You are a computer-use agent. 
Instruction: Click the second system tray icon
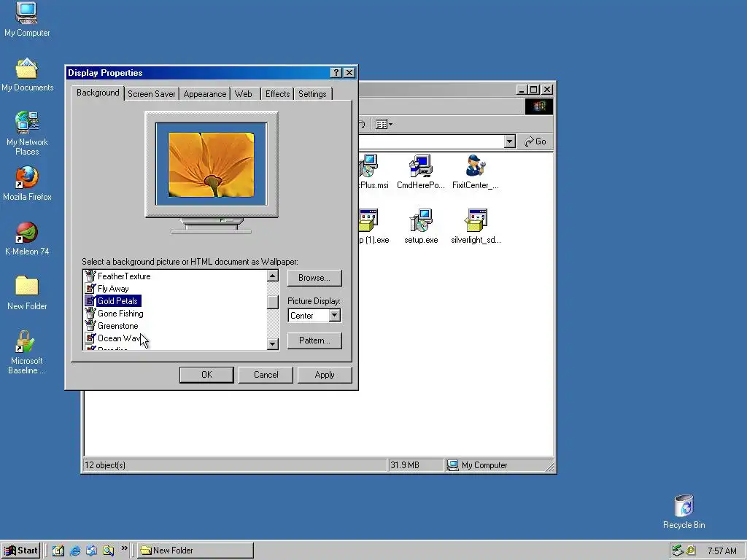click(690, 551)
